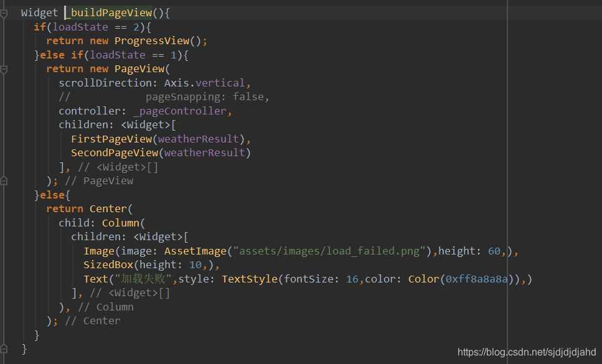Image resolution: width=602 pixels, height=364 pixels.
Task: Click the value 10 in SizedBox height
Action: [195, 265]
